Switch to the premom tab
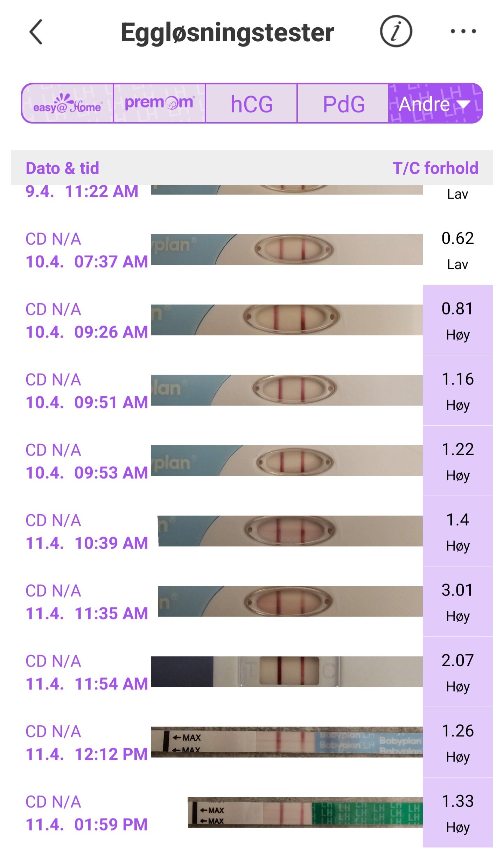504x863 pixels. pos(159,104)
